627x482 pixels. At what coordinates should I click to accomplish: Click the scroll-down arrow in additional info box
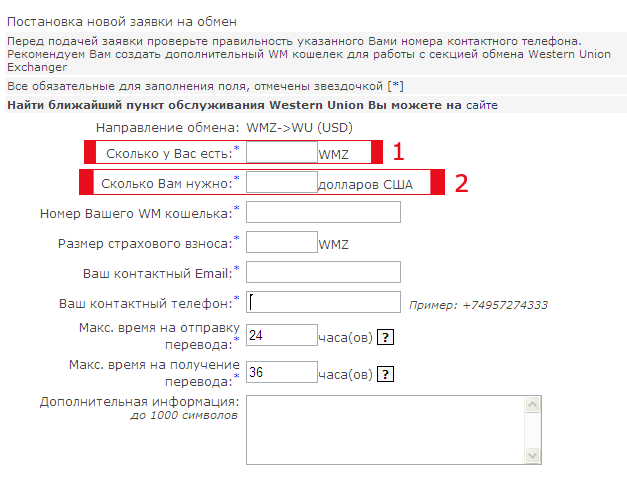coord(532,455)
